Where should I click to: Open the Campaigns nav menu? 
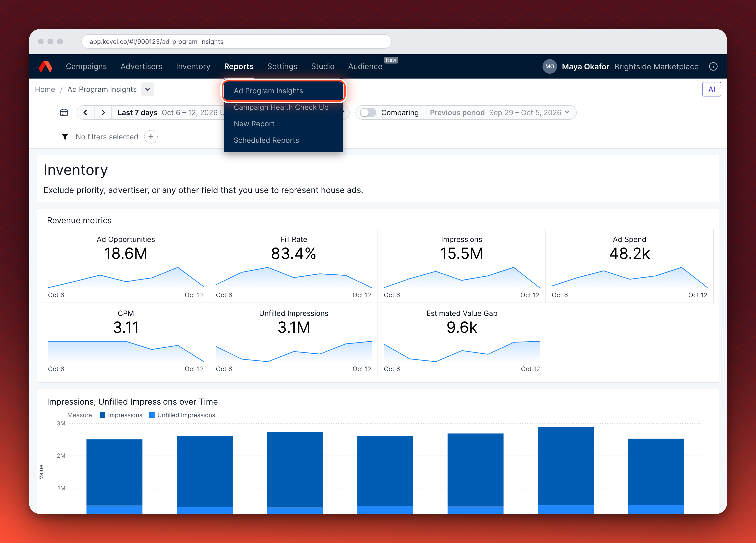click(86, 66)
